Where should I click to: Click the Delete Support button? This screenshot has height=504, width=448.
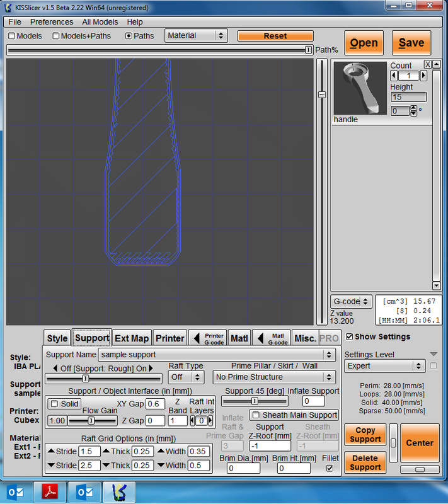coord(365,462)
